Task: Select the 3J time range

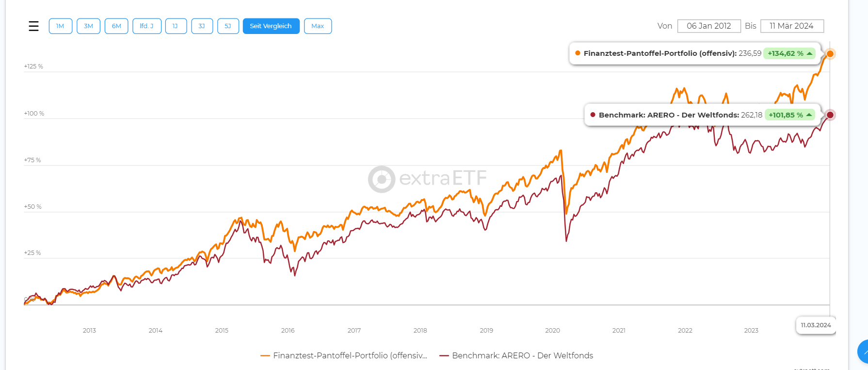Action: coord(202,26)
